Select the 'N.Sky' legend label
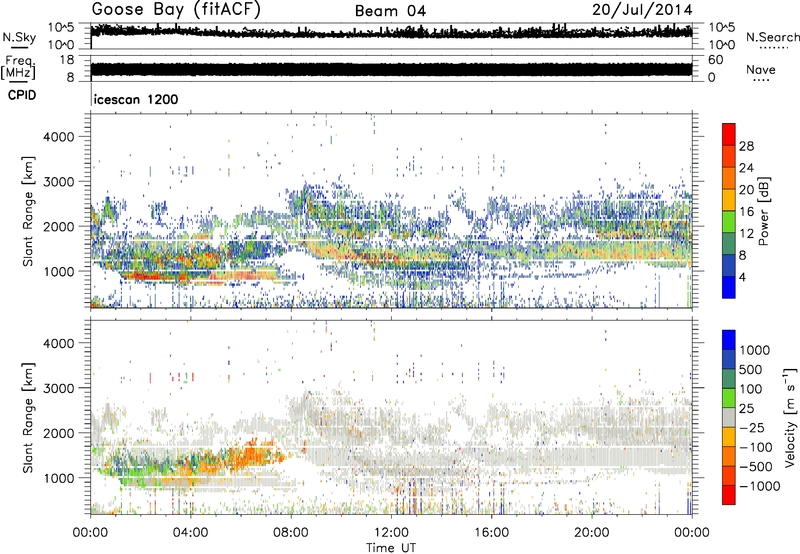The width and height of the screenshot is (800, 554). (19, 37)
